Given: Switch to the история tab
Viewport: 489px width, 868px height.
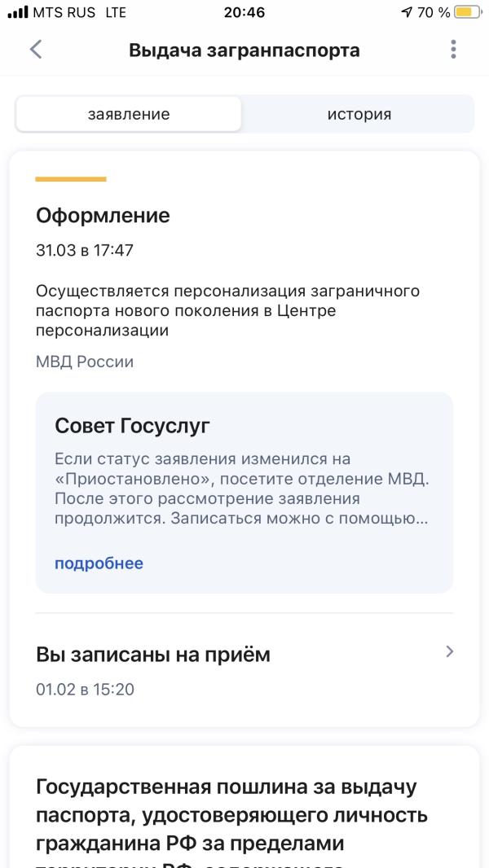Looking at the screenshot, I should click(x=359, y=115).
